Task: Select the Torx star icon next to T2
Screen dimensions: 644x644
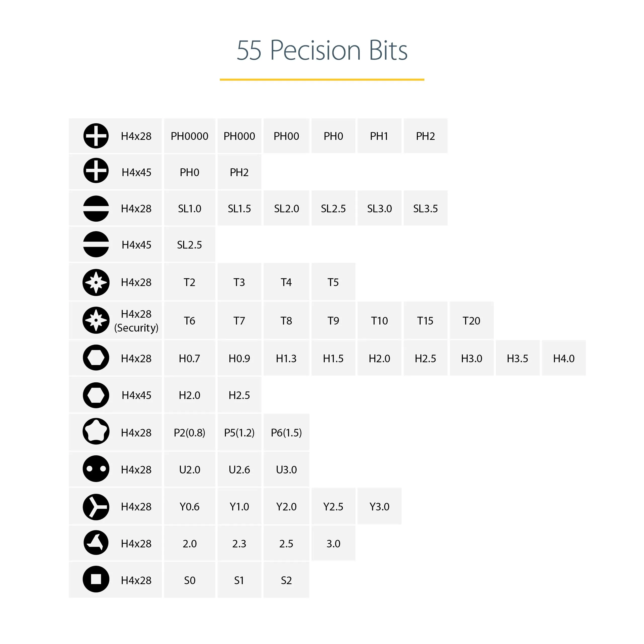Action: tap(96, 282)
